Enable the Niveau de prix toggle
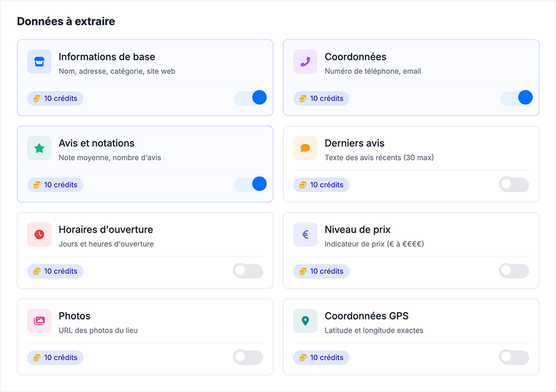Image resolution: width=556 pixels, height=392 pixels. click(514, 271)
